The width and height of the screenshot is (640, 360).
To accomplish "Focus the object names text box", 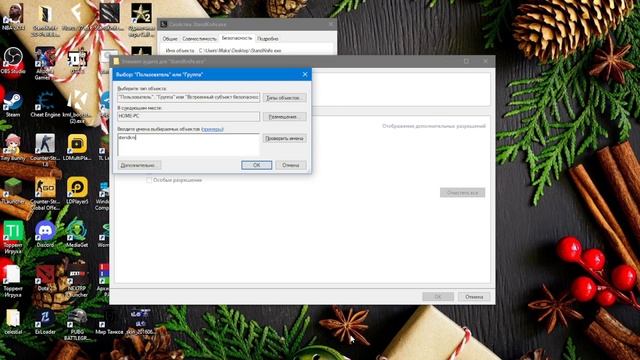I will pyautogui.click(x=188, y=144).
